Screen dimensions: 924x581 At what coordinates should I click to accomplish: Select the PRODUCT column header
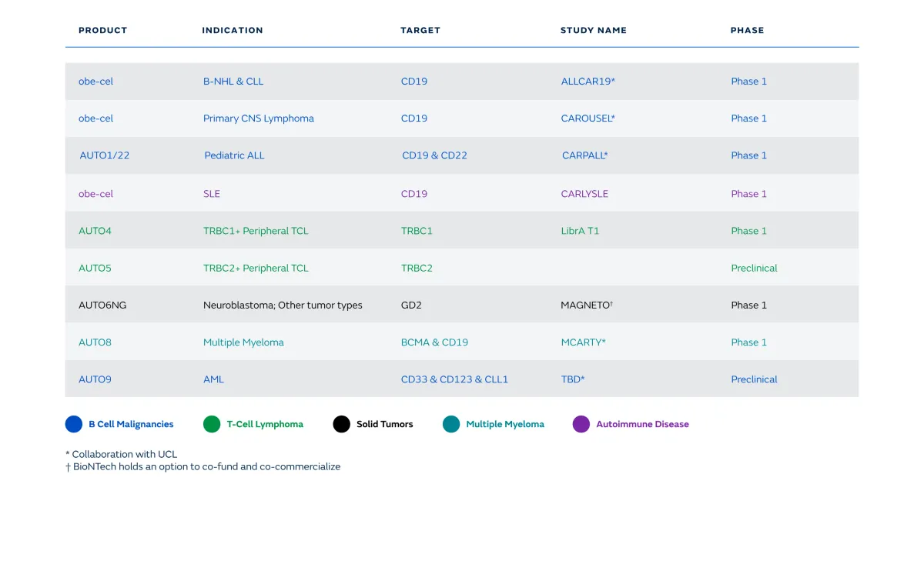(102, 31)
